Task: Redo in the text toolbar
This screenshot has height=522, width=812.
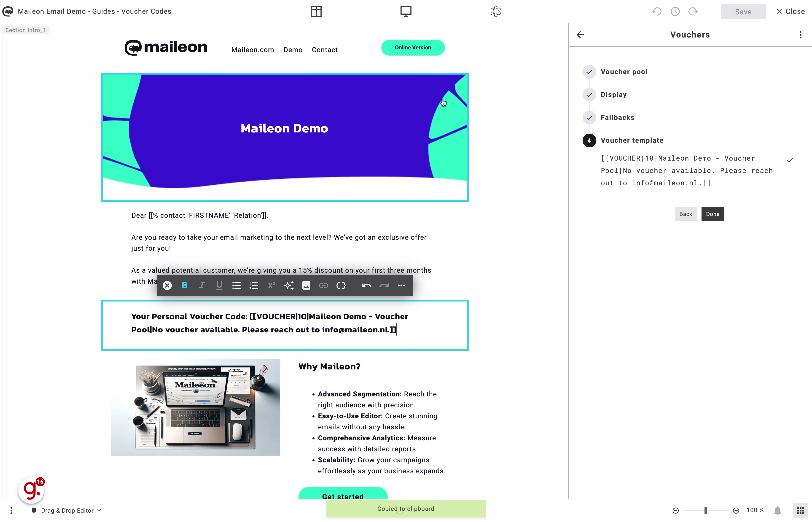Action: 384,285
